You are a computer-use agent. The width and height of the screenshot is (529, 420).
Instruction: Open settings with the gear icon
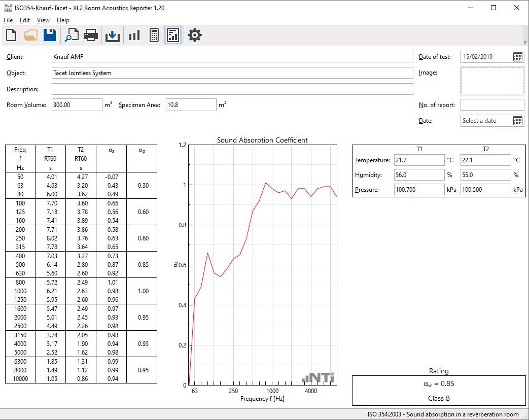[195, 35]
